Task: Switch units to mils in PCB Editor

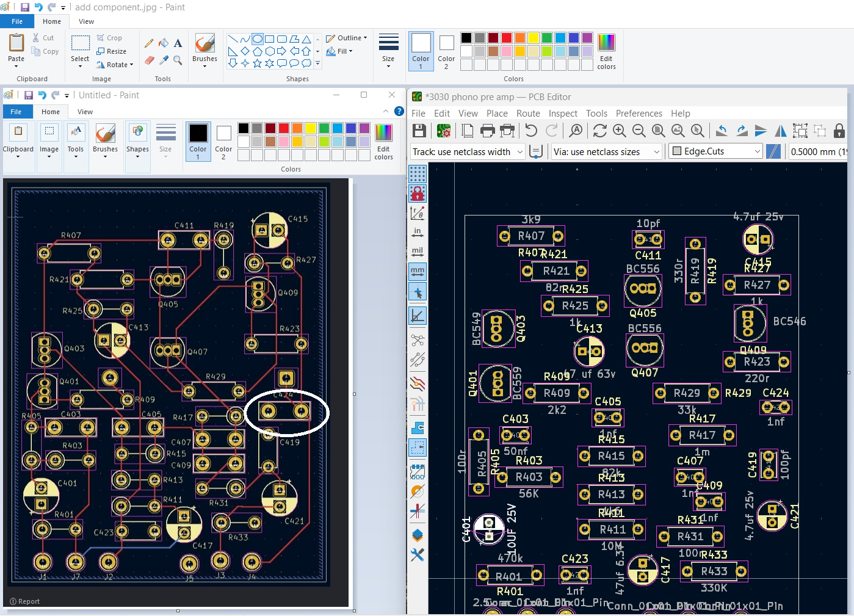Action: click(x=418, y=252)
